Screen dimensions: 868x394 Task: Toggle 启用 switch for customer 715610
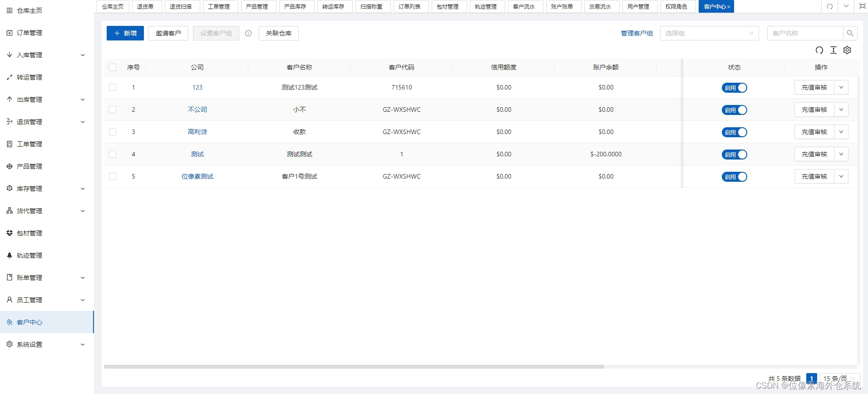click(734, 88)
